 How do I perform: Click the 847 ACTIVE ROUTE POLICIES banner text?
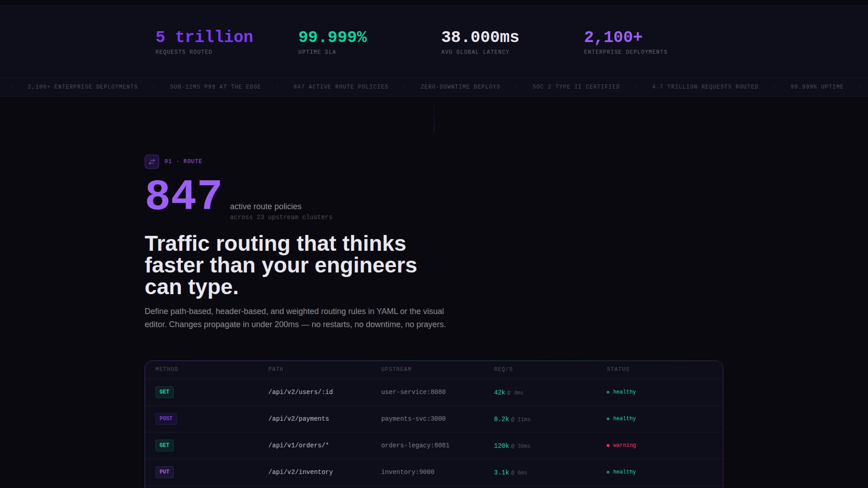coord(341,87)
